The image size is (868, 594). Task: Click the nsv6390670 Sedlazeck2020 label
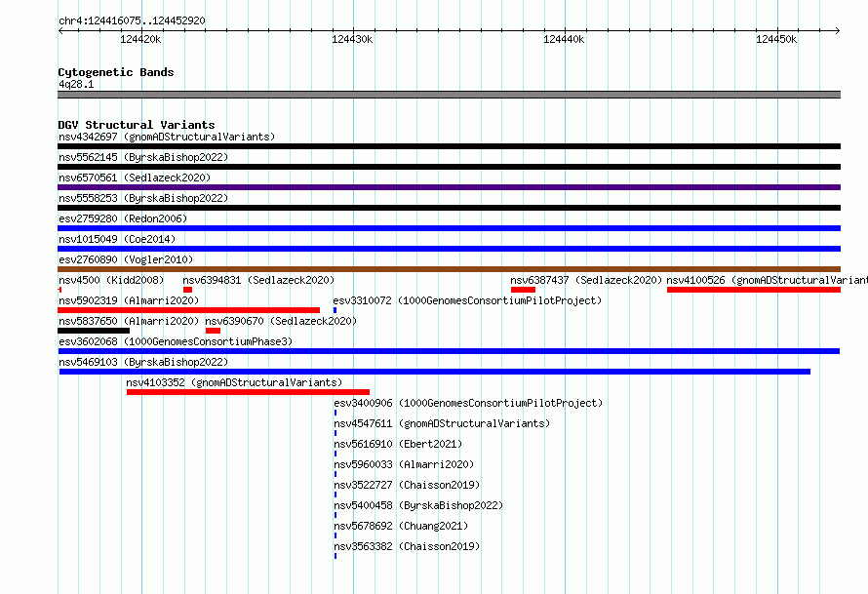click(x=281, y=321)
